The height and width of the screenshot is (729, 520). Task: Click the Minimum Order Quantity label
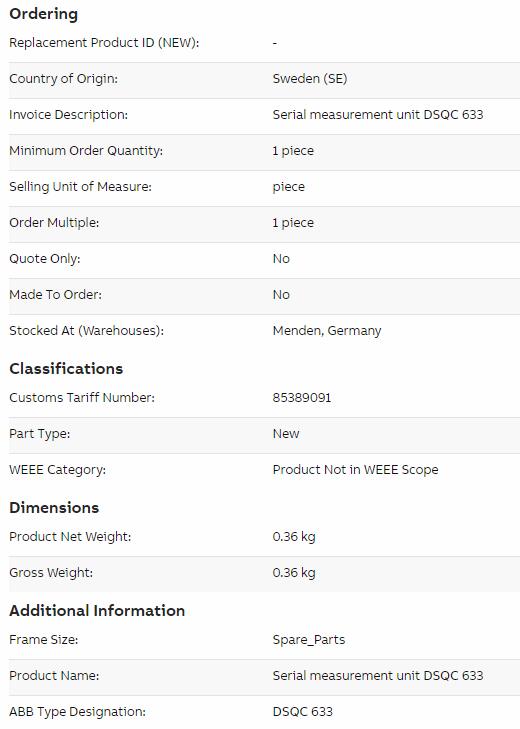(x=86, y=151)
